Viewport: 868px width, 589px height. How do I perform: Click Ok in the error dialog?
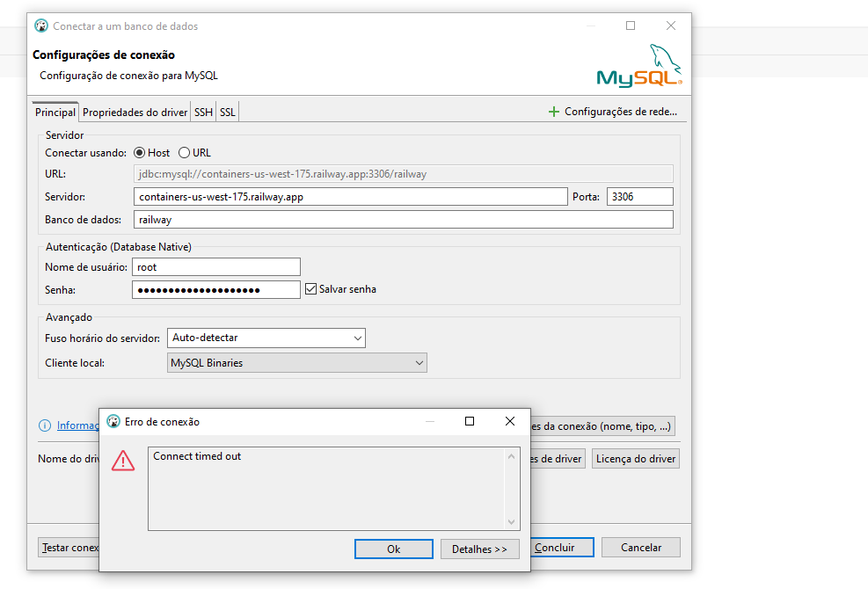tap(394, 549)
